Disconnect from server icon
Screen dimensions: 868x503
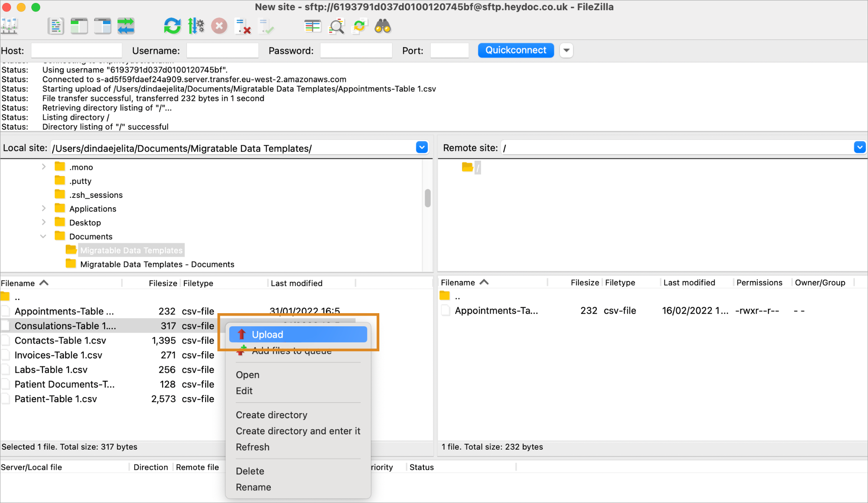click(243, 26)
